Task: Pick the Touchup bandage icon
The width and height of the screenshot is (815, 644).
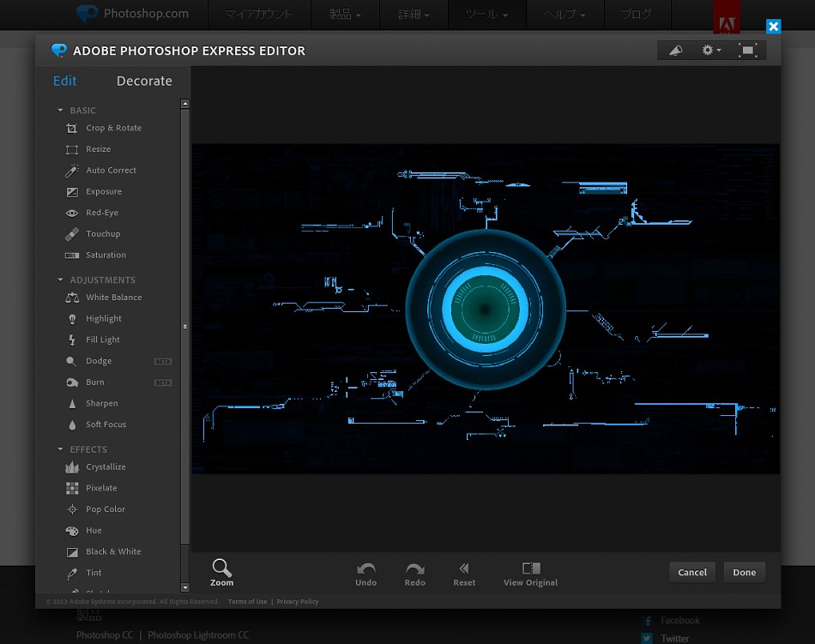Action: tap(72, 234)
